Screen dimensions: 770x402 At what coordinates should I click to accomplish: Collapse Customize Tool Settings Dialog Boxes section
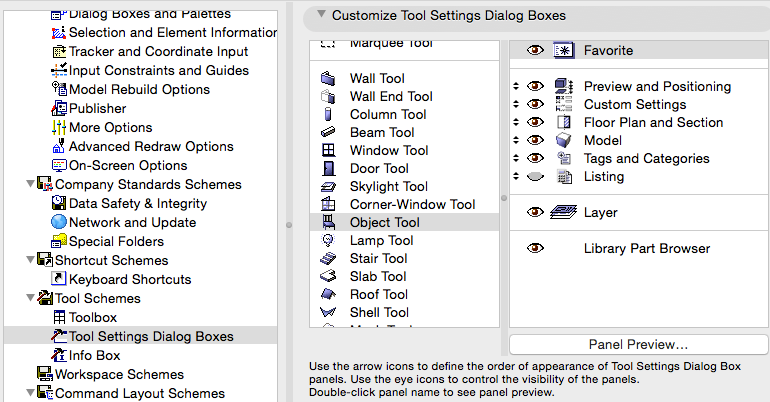click(x=320, y=15)
